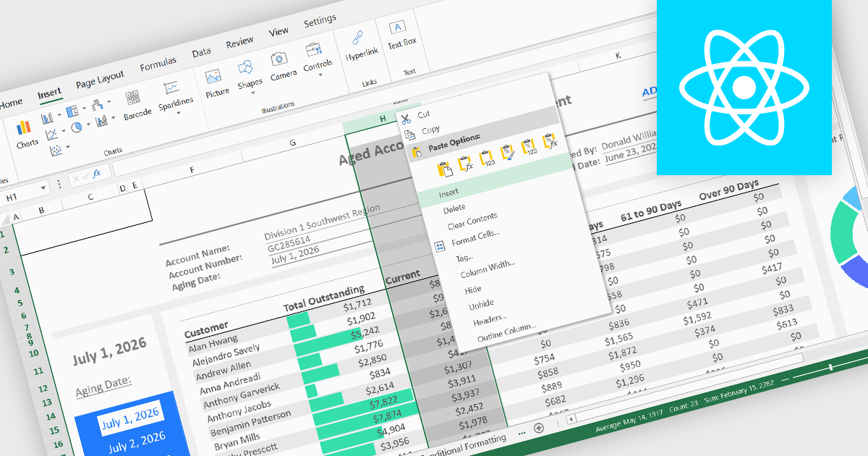Switch to the Home tab
This screenshot has width=868, height=456.
[11, 103]
